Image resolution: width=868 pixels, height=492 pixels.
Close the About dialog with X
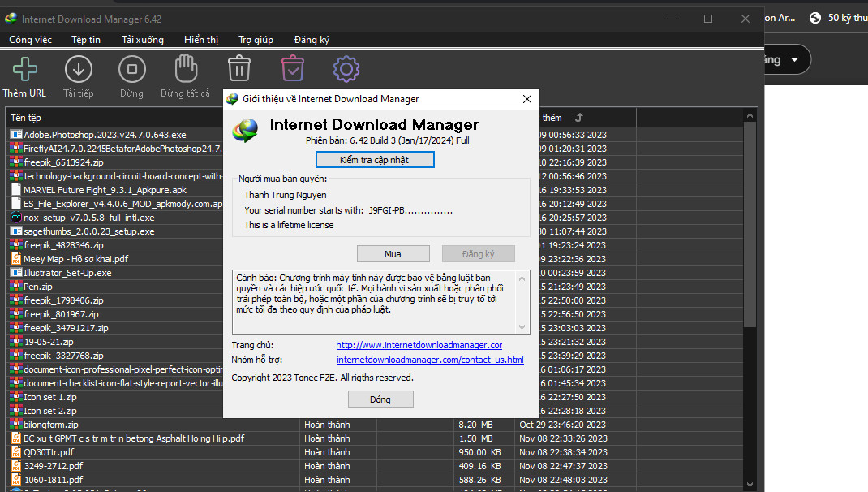coord(527,98)
